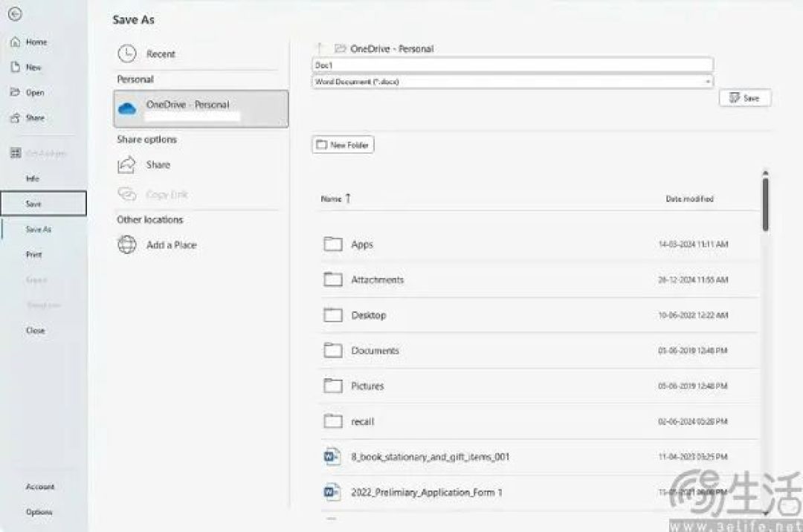Screen dimensions: 803x532
Task: Select the OneDrive - Personal location
Action: 201,108
